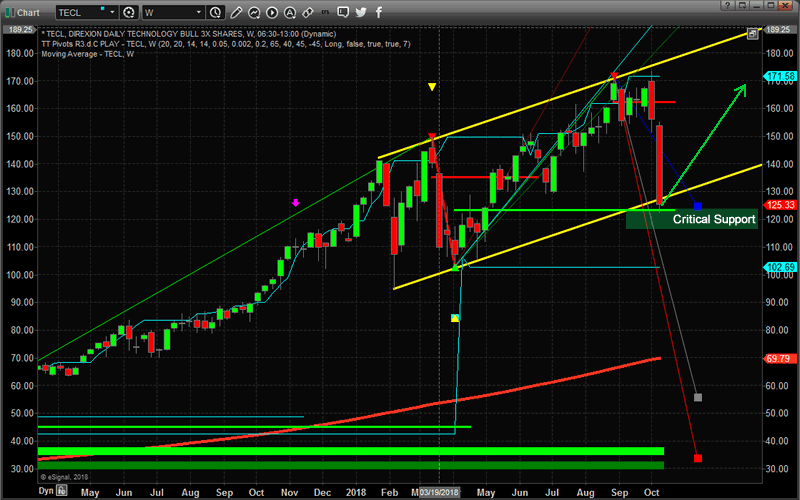The image size is (800, 500).
Task: Share chart via Facebook icon
Action: click(379, 12)
